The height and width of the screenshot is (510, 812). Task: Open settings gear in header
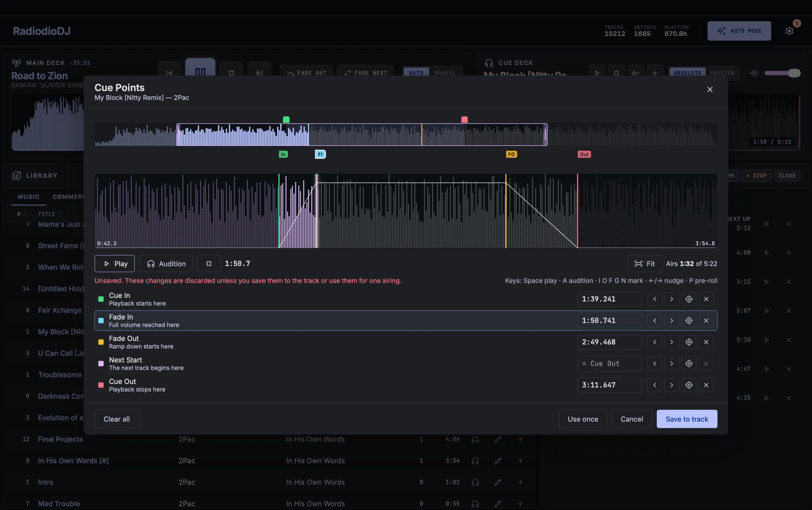click(x=789, y=31)
